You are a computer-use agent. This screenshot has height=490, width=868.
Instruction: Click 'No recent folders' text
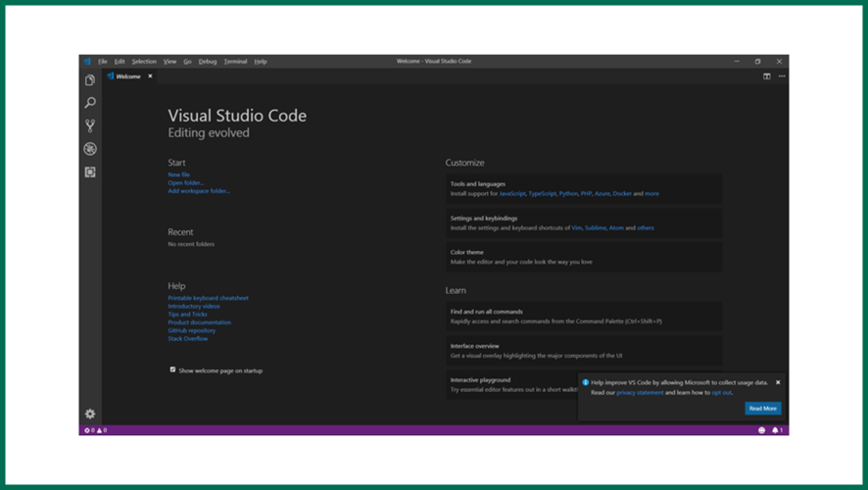(x=191, y=244)
